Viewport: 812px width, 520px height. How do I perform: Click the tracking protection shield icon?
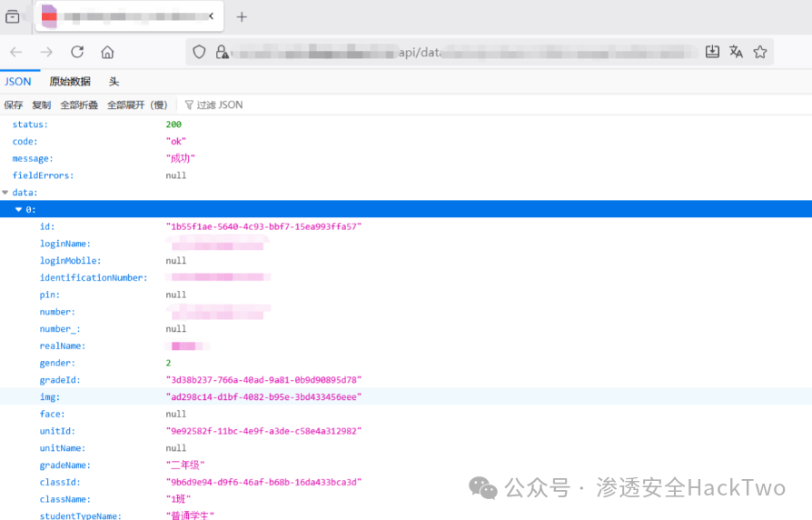(x=200, y=52)
